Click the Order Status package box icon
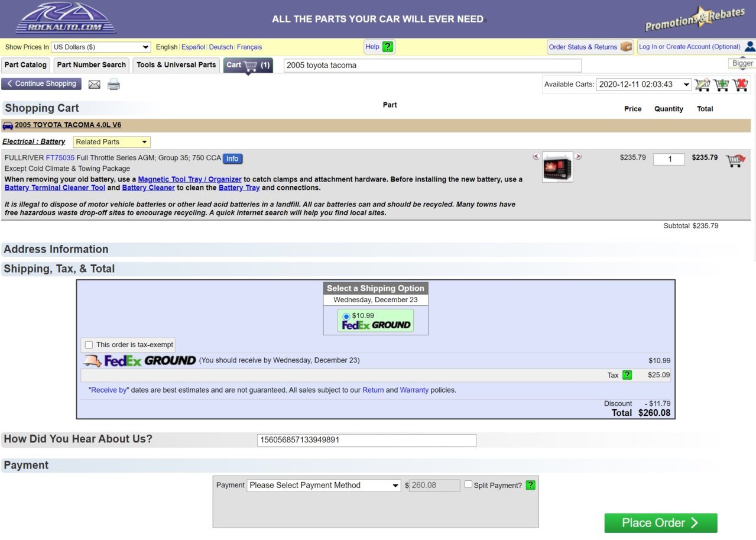The width and height of the screenshot is (756, 540). coord(626,47)
